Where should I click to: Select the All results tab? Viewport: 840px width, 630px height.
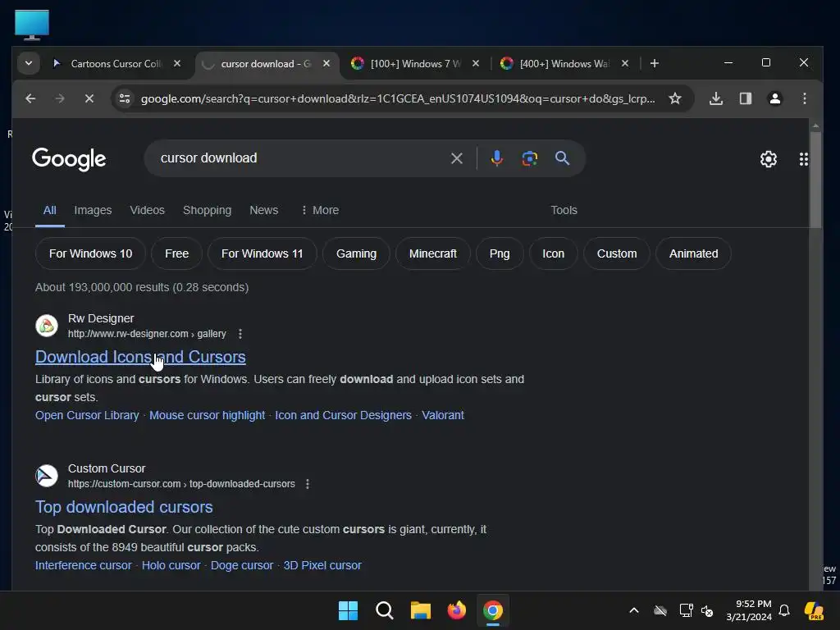[x=50, y=211]
